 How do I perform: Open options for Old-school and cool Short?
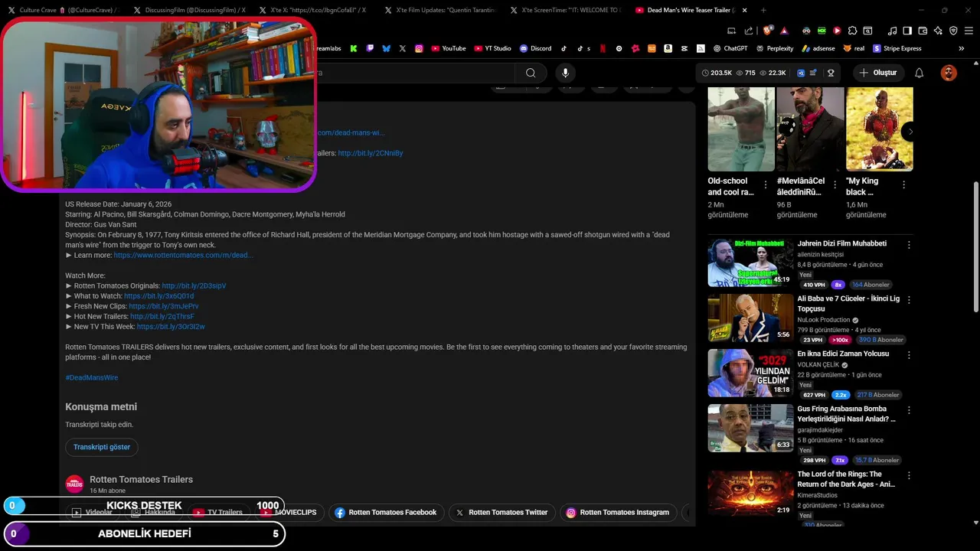[766, 185]
